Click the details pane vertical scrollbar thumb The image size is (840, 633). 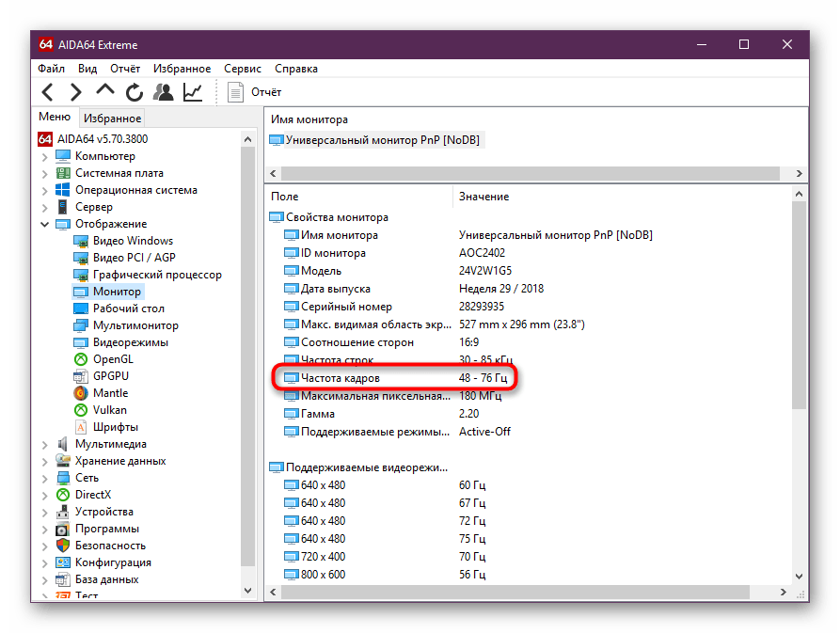tap(799, 306)
